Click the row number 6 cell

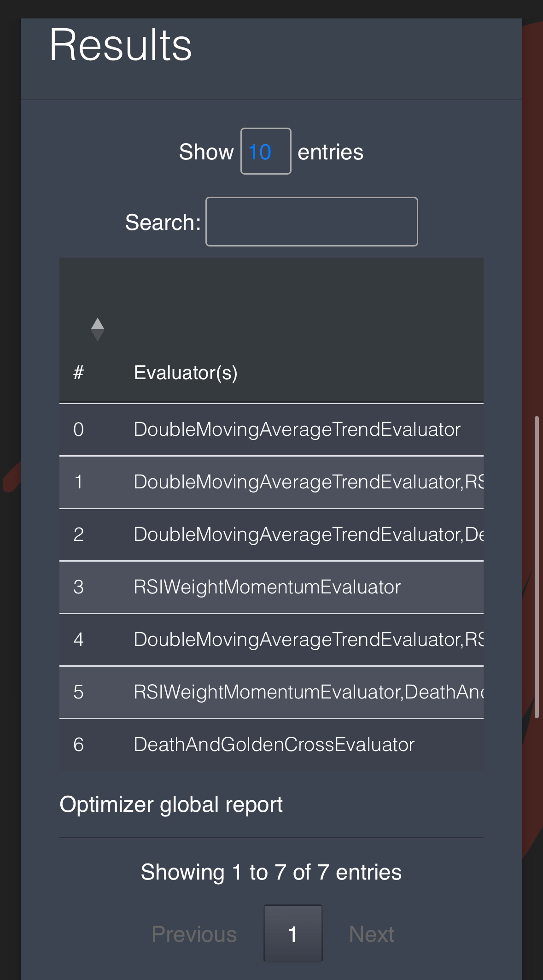tap(79, 745)
